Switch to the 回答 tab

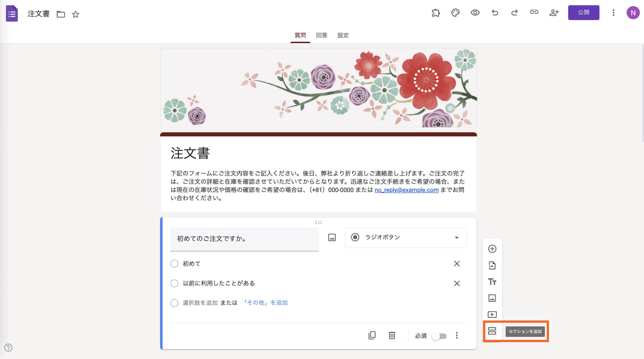click(x=321, y=35)
